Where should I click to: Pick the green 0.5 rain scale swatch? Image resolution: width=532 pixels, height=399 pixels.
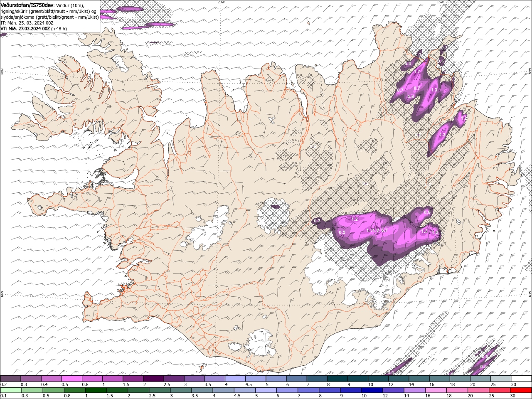coord(53,390)
